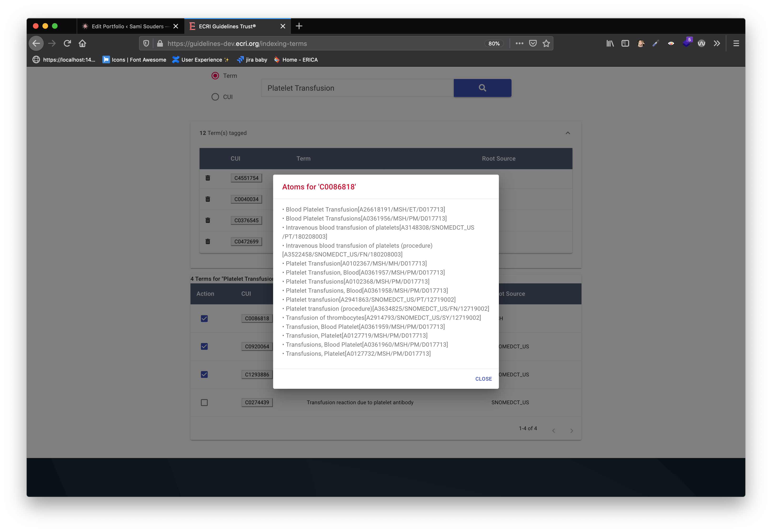This screenshot has height=532, width=772.
Task: Click the blue search magnifier button
Action: pos(482,88)
